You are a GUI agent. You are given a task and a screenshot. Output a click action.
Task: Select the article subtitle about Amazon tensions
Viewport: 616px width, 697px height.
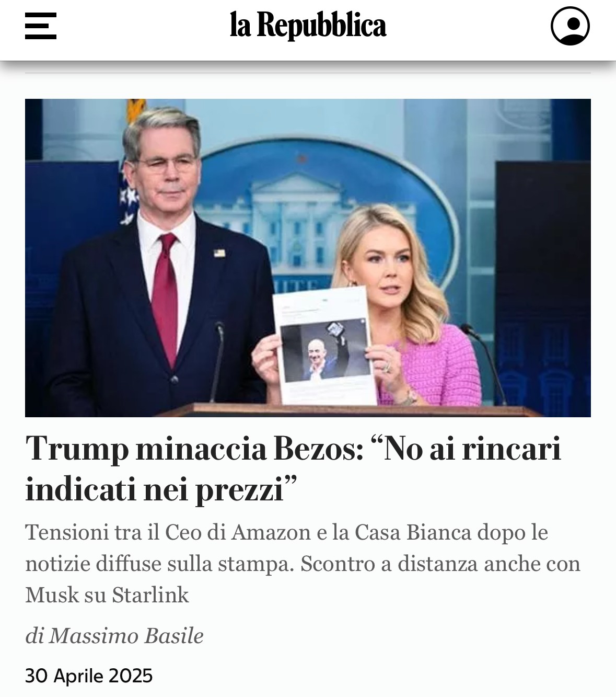pos(303,564)
